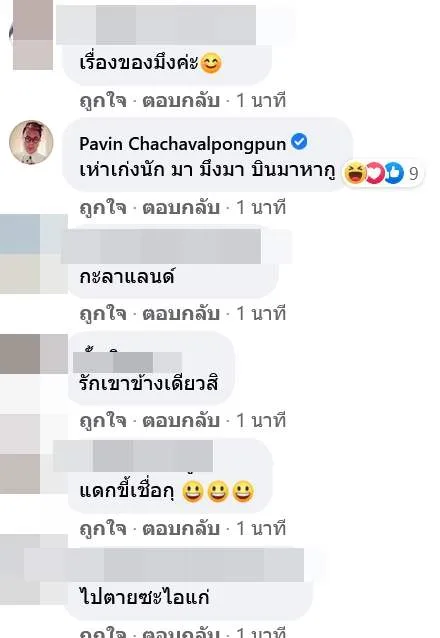Click the first grinning emoji in แดกขี้เชื่อกุ comment
This screenshot has height=638, width=440.
point(193,492)
